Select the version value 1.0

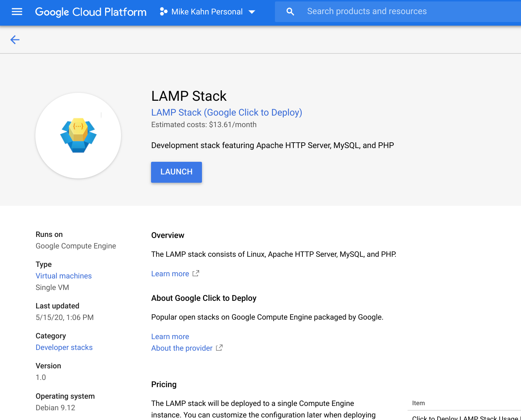pos(41,377)
